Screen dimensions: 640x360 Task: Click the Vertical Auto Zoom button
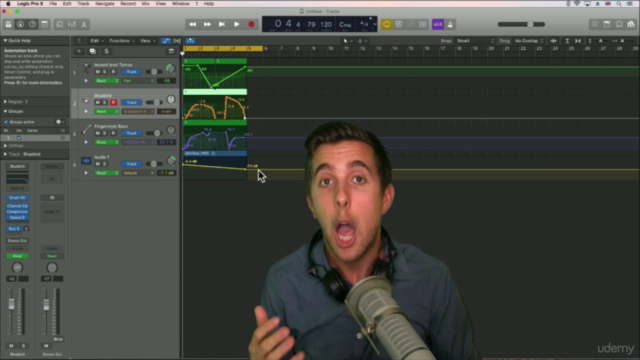(x=567, y=41)
